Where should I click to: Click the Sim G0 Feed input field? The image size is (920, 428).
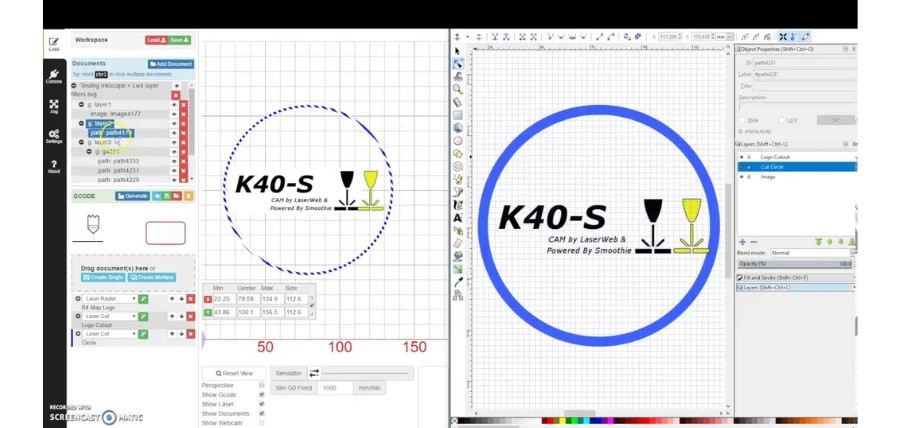[335, 388]
